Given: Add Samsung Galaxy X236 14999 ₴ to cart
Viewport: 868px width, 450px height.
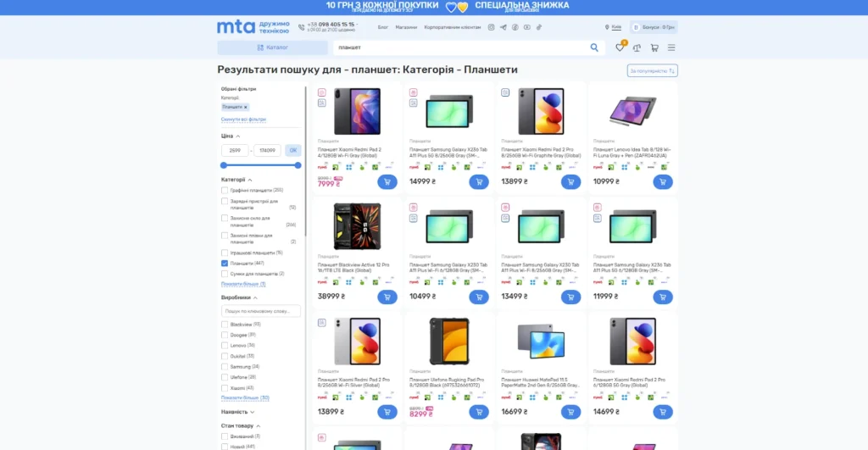Looking at the screenshot, I should pyautogui.click(x=479, y=181).
